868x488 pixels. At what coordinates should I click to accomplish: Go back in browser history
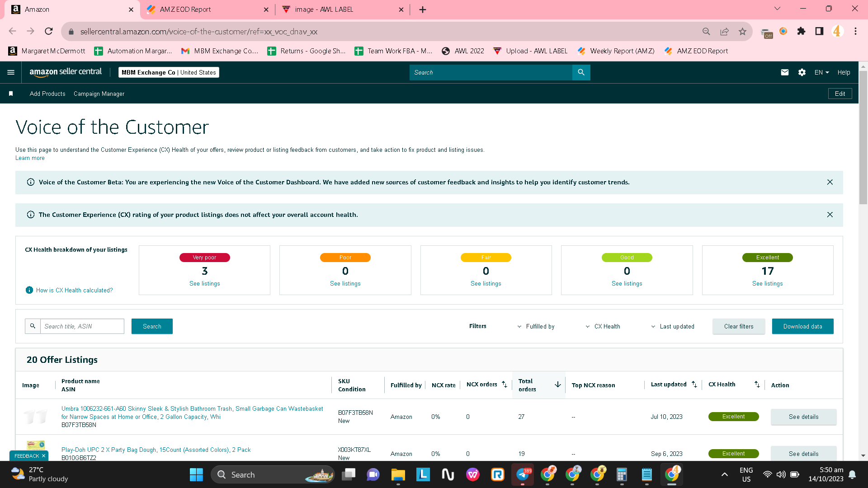click(x=12, y=31)
